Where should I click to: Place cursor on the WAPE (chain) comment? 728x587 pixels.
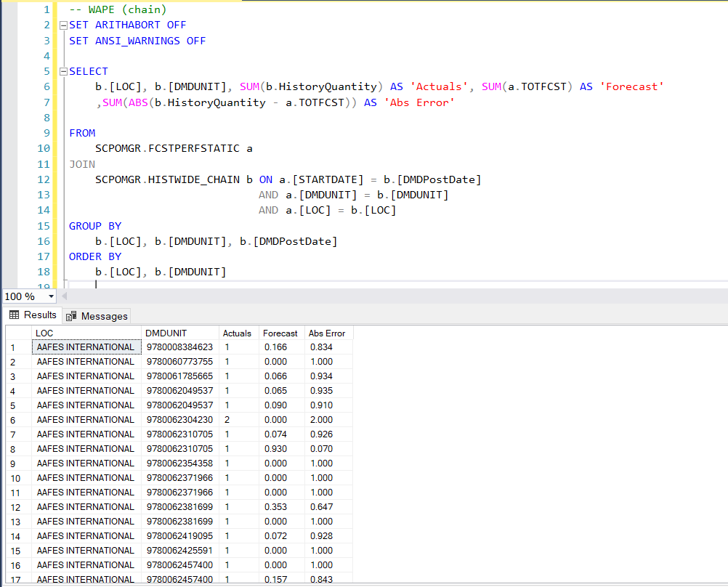[x=118, y=9]
